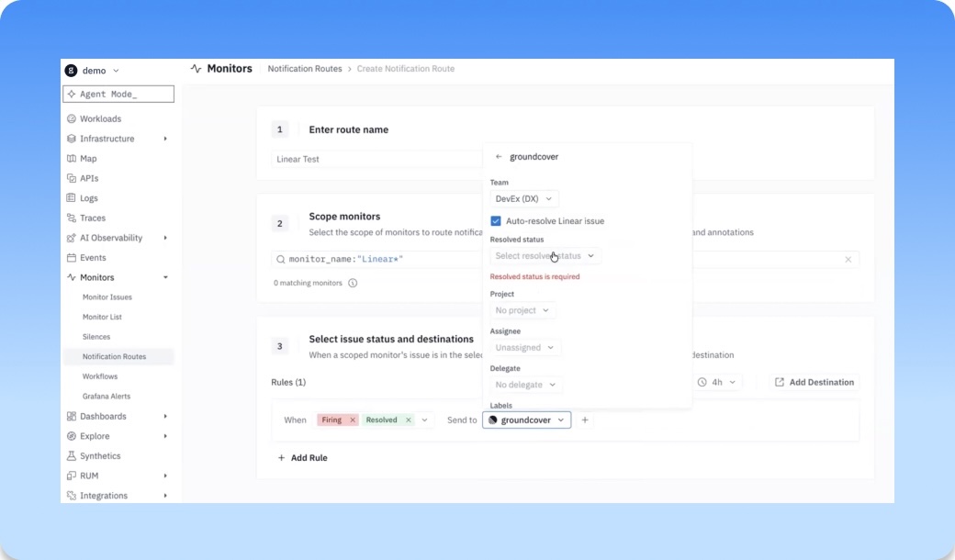Image resolution: width=955 pixels, height=560 pixels.
Task: Open the No delegate dropdown
Action: (525, 385)
